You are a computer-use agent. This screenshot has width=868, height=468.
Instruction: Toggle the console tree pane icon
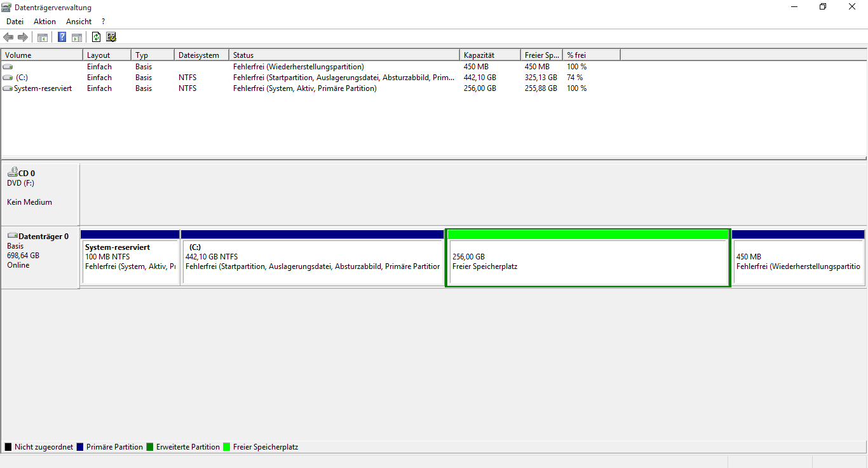43,38
